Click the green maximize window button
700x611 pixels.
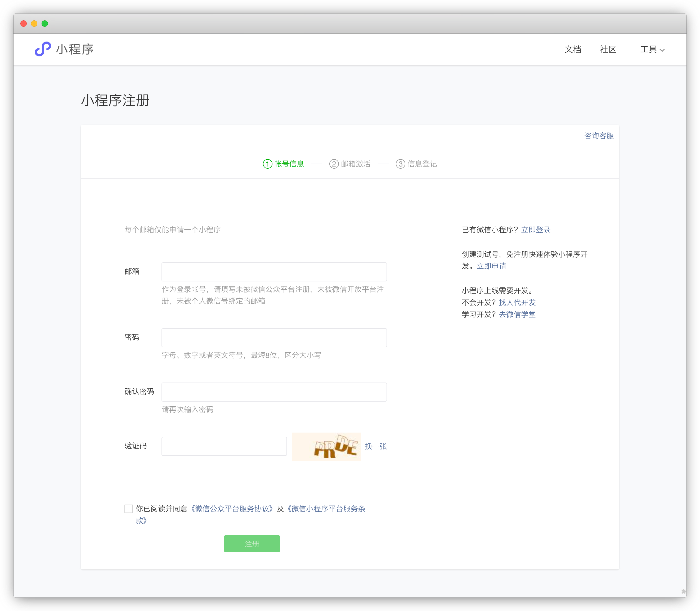[x=45, y=24]
